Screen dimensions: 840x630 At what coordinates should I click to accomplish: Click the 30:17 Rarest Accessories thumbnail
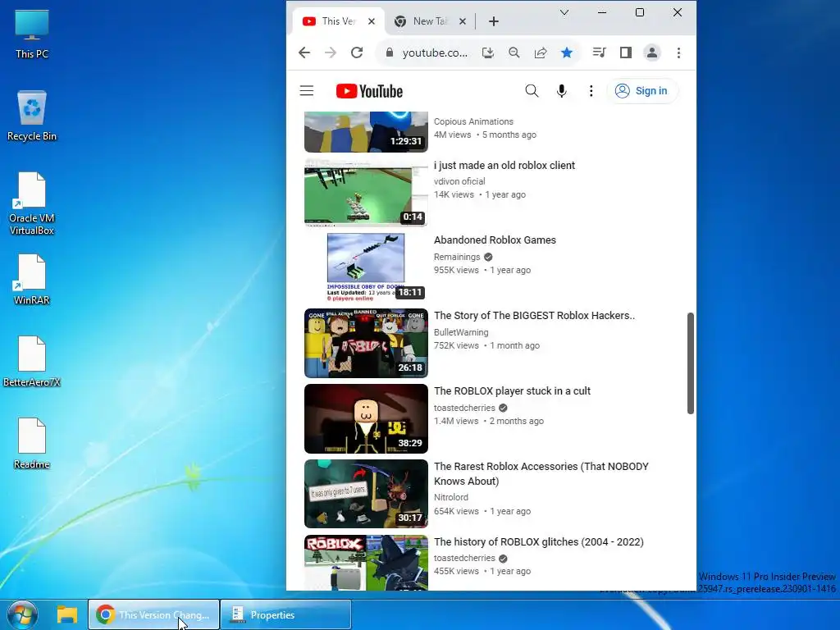coord(366,493)
